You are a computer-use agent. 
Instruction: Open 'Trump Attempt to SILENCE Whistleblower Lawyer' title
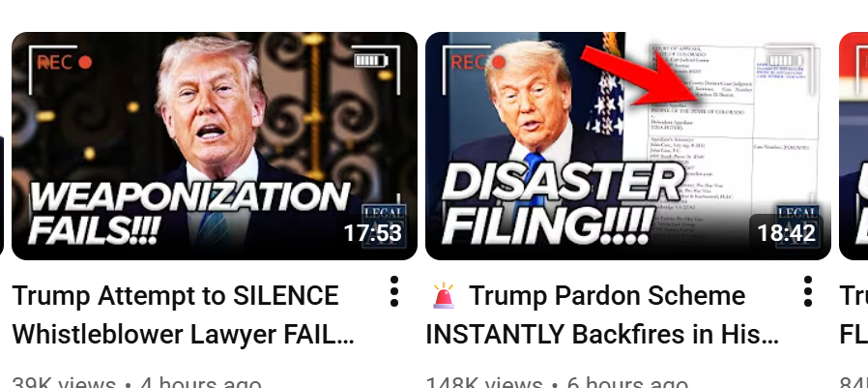coord(184,314)
